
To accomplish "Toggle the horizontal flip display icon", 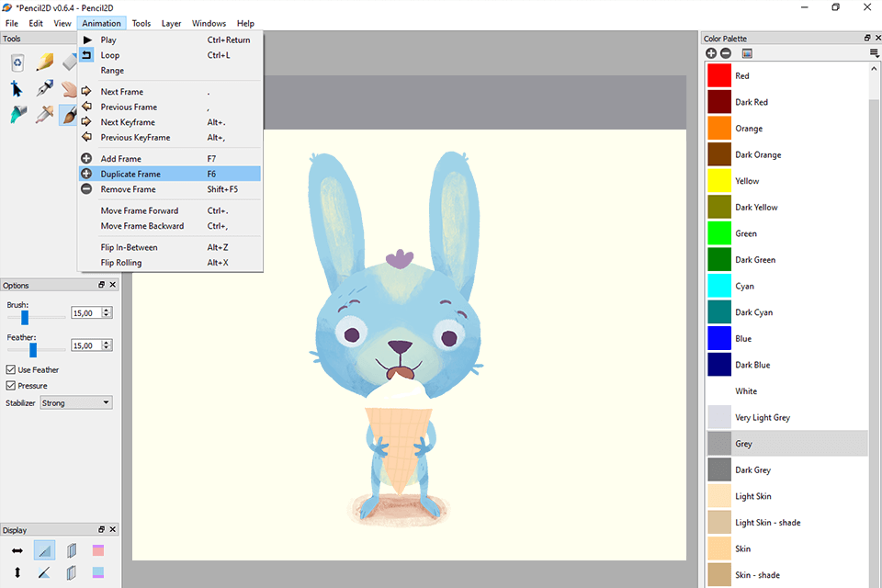I will click(17, 550).
